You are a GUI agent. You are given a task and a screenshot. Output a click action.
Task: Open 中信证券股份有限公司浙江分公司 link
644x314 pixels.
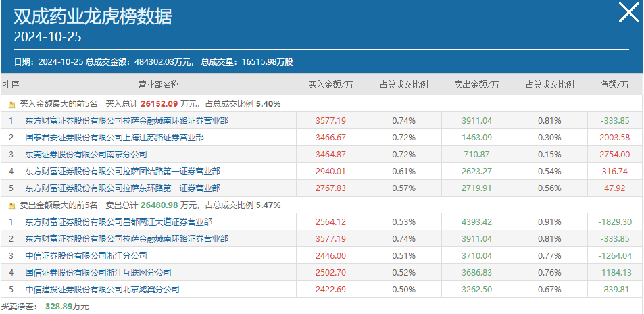(x=86, y=256)
